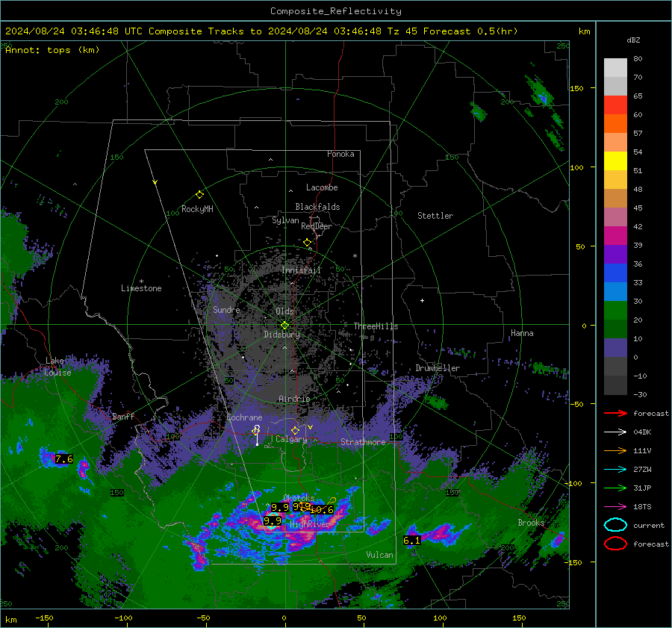This screenshot has width=672, height=628.
Task: Click the Cochrane city label
Action: click(244, 417)
